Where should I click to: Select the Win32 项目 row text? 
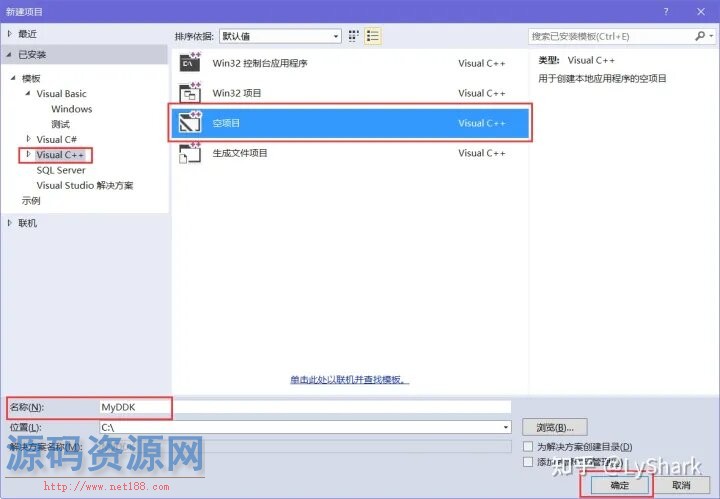(237, 93)
